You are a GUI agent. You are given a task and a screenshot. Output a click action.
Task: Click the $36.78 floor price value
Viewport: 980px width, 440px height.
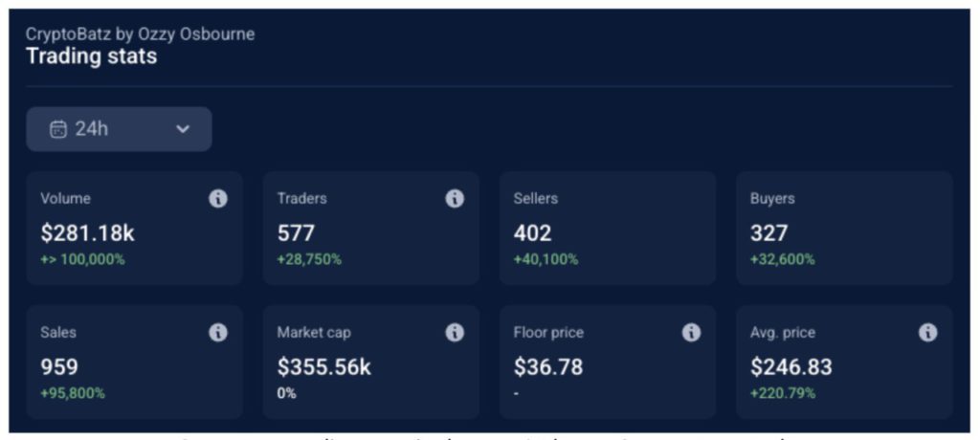point(547,366)
